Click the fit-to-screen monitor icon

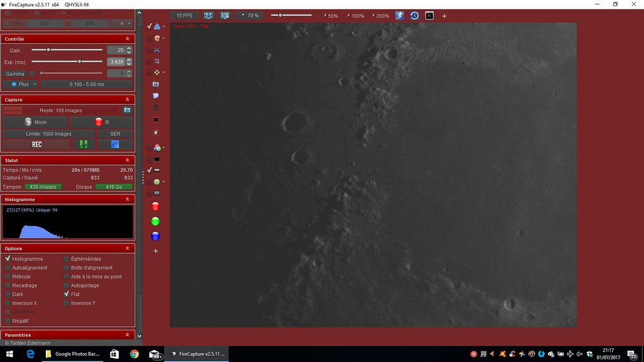point(208,16)
